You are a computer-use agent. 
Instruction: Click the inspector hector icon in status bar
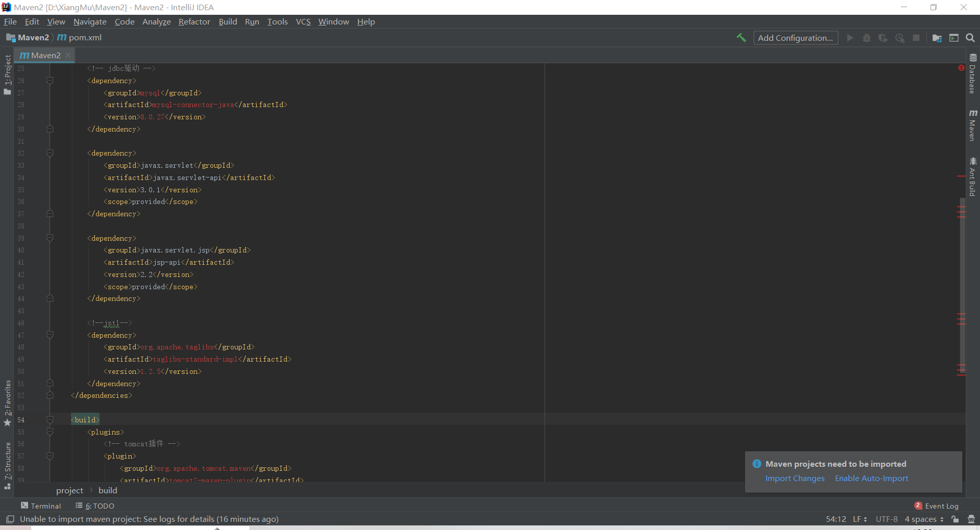point(971,519)
